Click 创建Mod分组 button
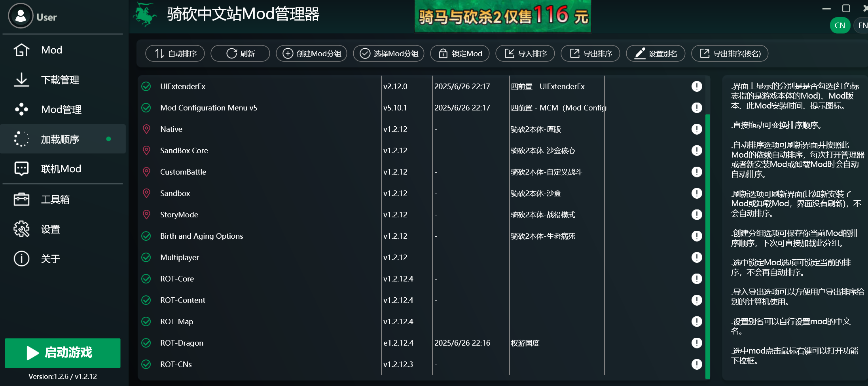The height and width of the screenshot is (386, 868). (x=311, y=53)
